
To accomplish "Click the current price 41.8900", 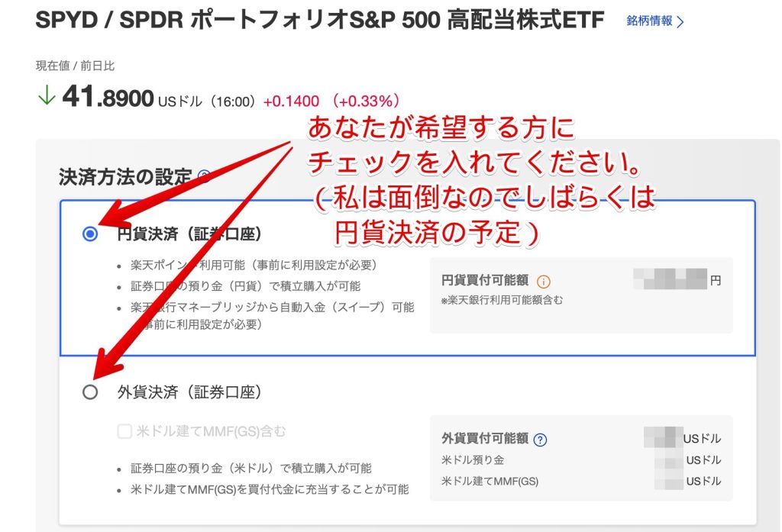I will (x=108, y=98).
